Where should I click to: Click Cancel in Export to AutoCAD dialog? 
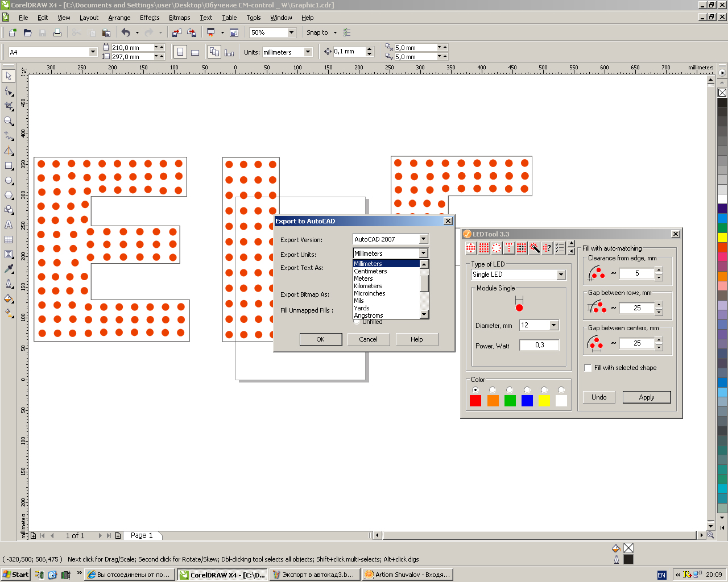tap(368, 339)
